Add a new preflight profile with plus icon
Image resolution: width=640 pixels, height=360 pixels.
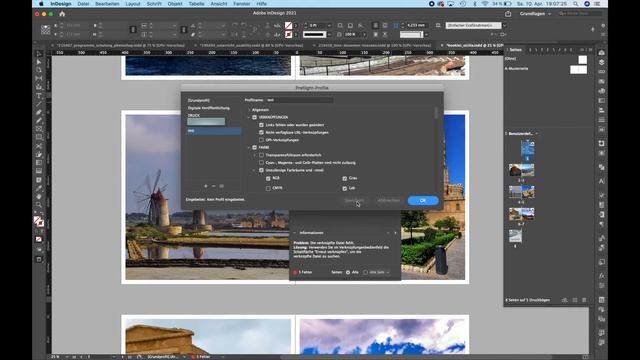tap(206, 186)
